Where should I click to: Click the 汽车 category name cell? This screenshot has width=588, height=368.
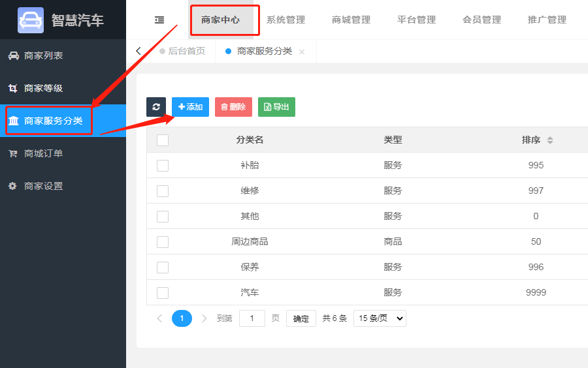tap(250, 293)
